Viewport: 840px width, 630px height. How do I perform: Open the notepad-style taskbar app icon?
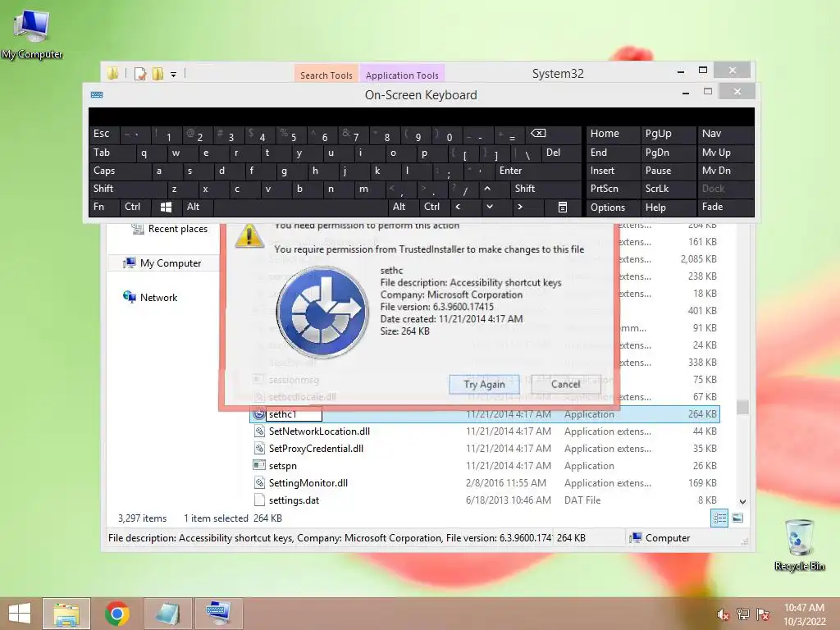(167, 614)
